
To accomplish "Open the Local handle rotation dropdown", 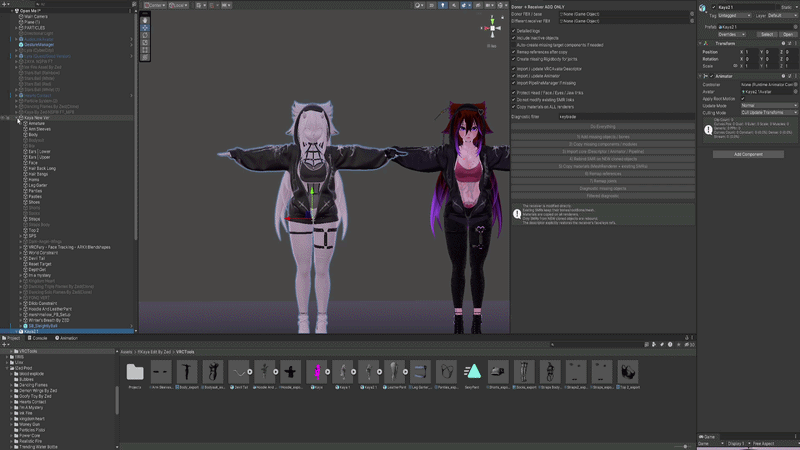I will point(178,5).
